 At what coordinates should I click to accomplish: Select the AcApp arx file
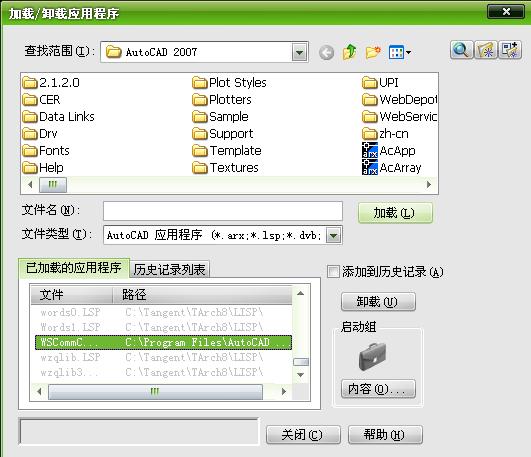point(389,150)
